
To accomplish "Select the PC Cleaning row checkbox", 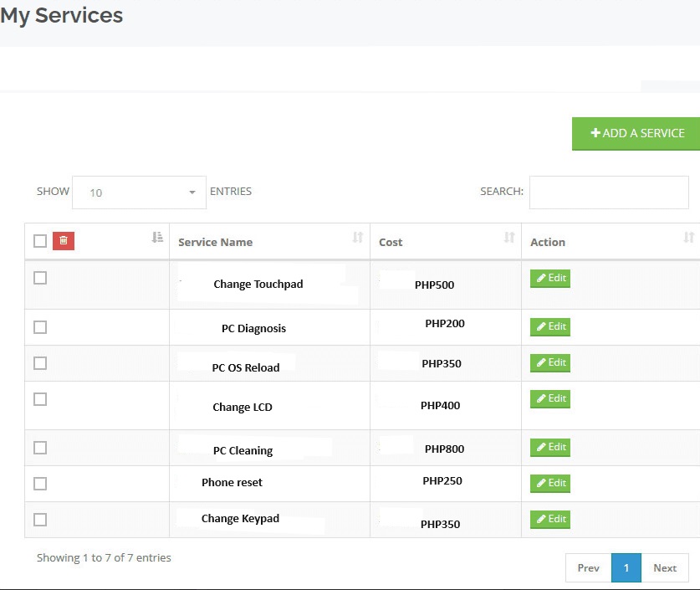I will pos(40,448).
